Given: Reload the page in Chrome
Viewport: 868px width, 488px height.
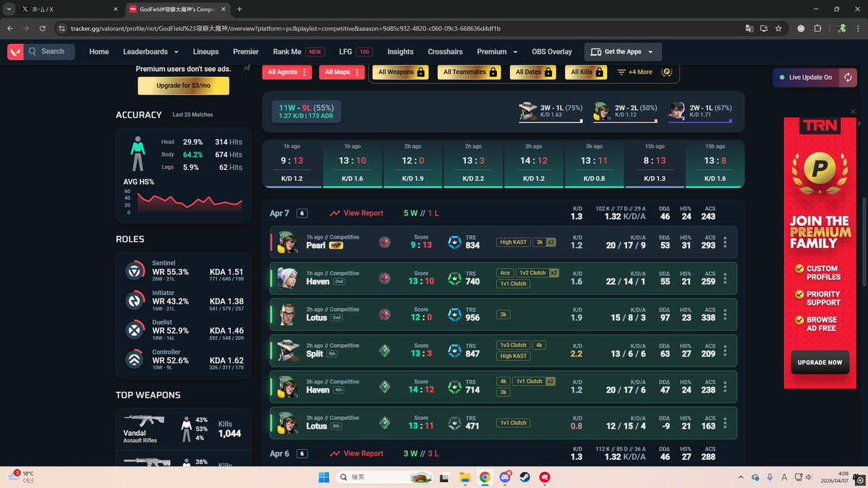Looking at the screenshot, I should [43, 28].
